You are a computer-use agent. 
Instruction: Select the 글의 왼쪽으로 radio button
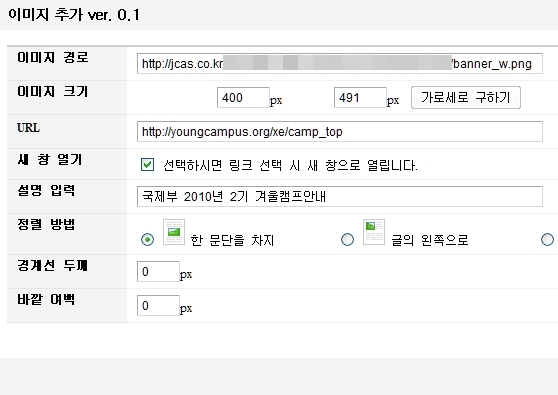coord(347,239)
